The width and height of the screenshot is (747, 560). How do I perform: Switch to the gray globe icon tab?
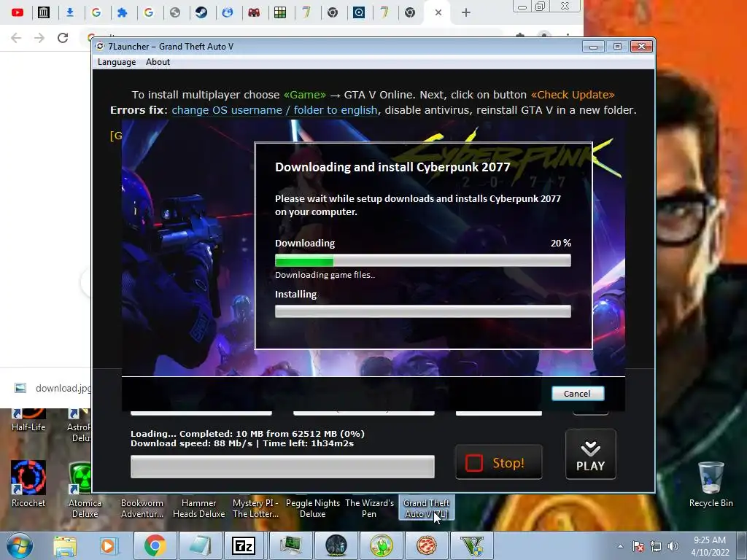tap(175, 12)
